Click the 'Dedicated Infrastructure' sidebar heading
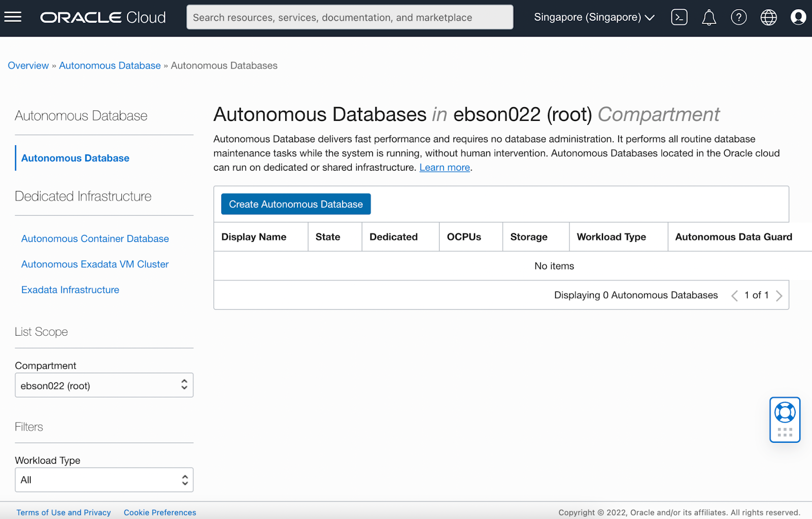The height and width of the screenshot is (519, 812). click(x=83, y=196)
